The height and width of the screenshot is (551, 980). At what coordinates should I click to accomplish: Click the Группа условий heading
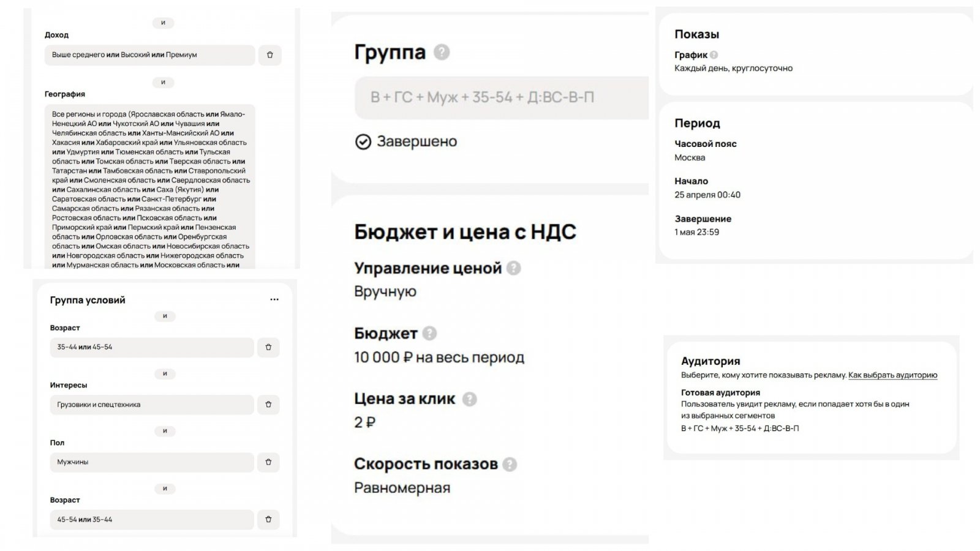pyautogui.click(x=88, y=300)
